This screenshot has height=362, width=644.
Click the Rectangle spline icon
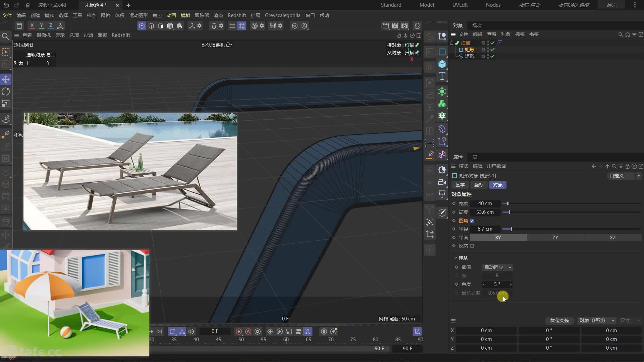[x=442, y=52]
